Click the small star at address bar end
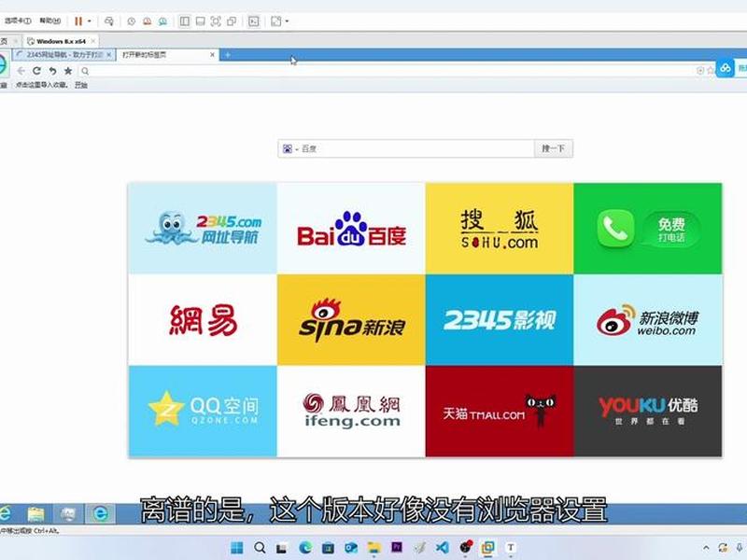The height and width of the screenshot is (560, 747). [x=711, y=71]
